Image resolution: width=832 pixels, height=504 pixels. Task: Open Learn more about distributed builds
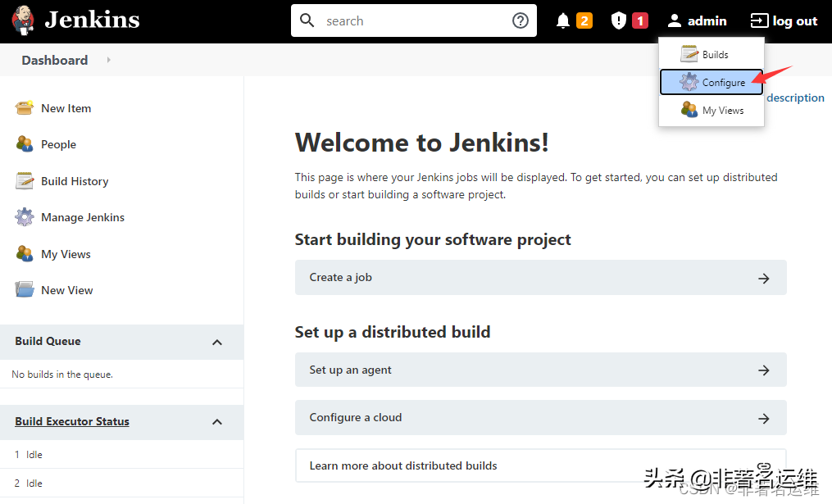[x=539, y=465]
